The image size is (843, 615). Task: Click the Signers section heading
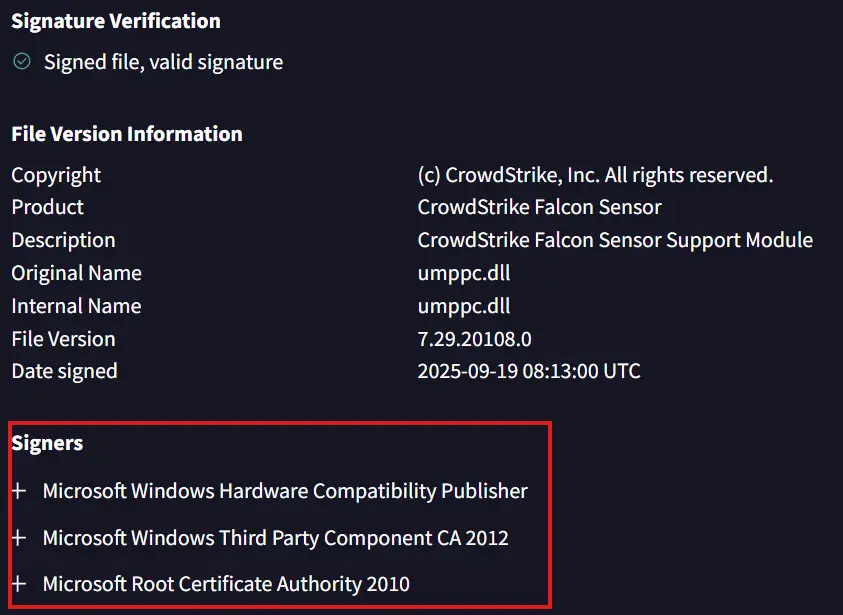(47, 443)
